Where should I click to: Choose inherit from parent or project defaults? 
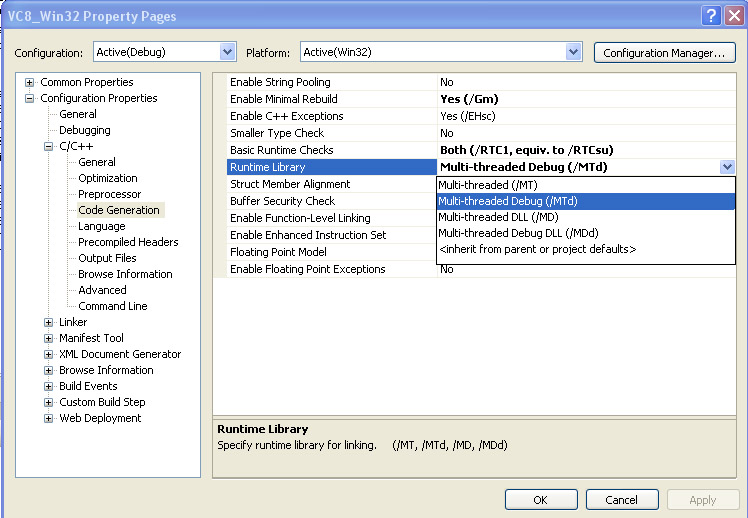586,249
